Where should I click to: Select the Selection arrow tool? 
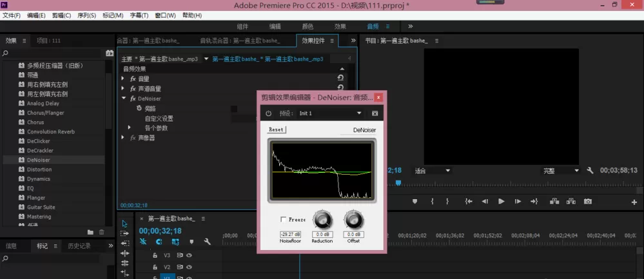[x=125, y=224]
